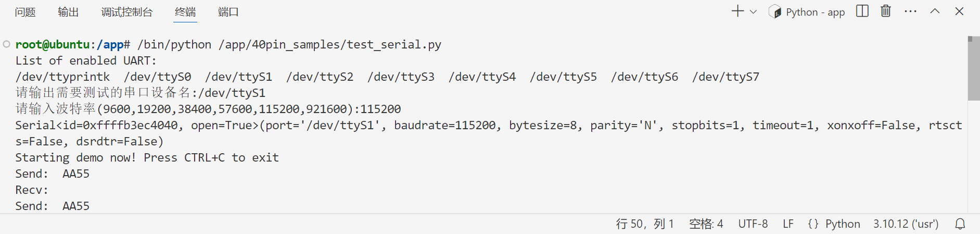Select the Python - app terminal

click(x=807, y=12)
